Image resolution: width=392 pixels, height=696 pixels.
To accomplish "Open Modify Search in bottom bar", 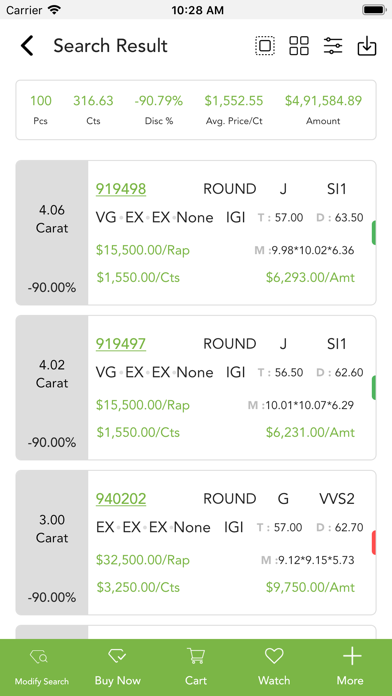I will tap(42, 667).
